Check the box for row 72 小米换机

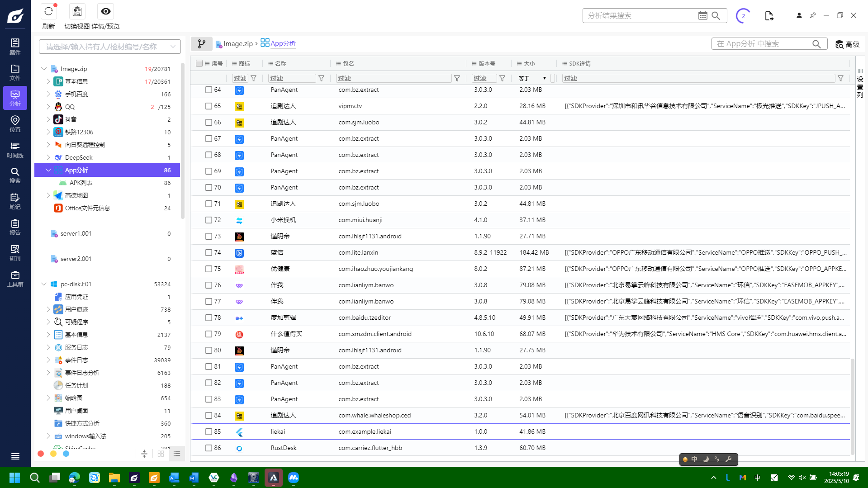[x=209, y=220]
